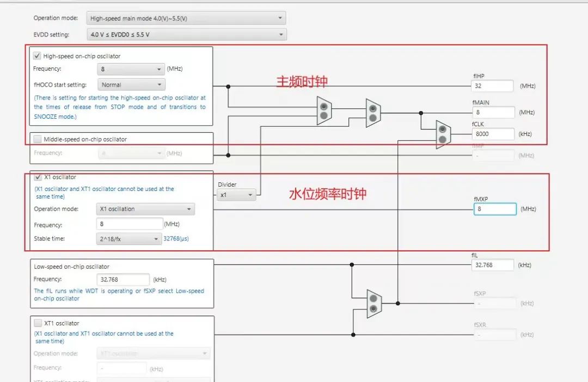Open the fHOCO start setting dropdown
Screen dimensions: 588x382
tap(131, 85)
